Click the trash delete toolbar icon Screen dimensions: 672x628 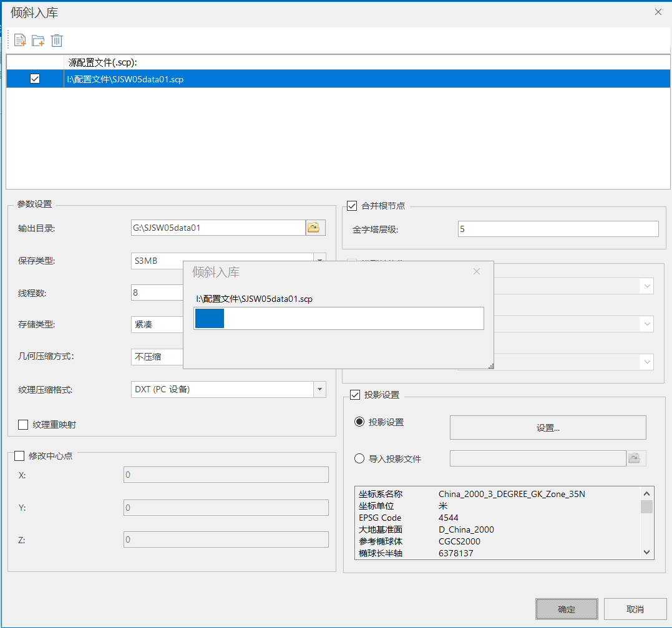(57, 41)
